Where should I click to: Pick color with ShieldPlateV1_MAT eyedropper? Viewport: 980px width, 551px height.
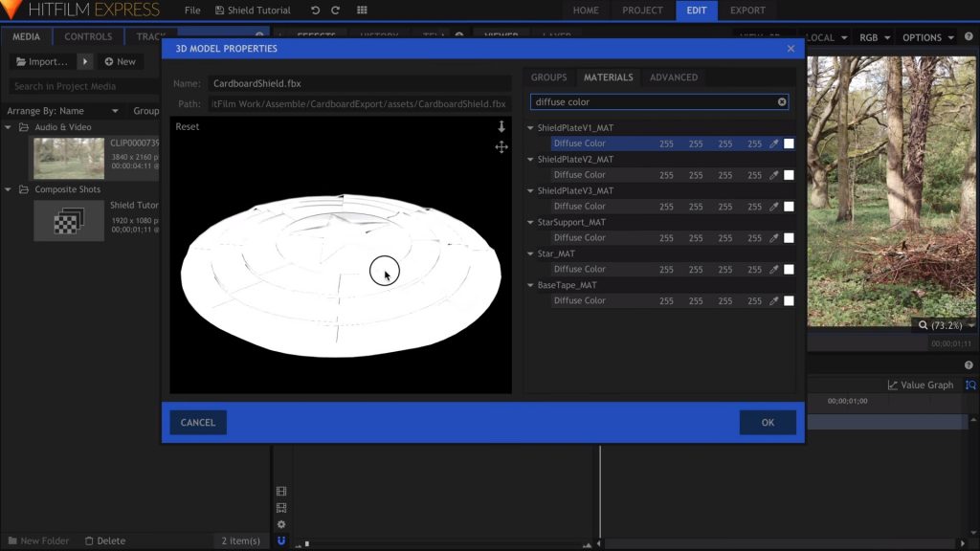774,143
